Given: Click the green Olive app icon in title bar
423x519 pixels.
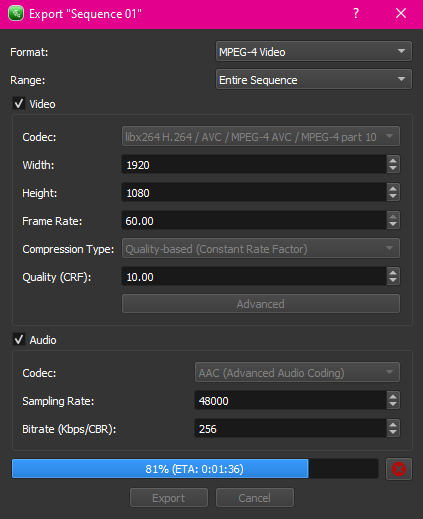Looking at the screenshot, I should (x=16, y=14).
